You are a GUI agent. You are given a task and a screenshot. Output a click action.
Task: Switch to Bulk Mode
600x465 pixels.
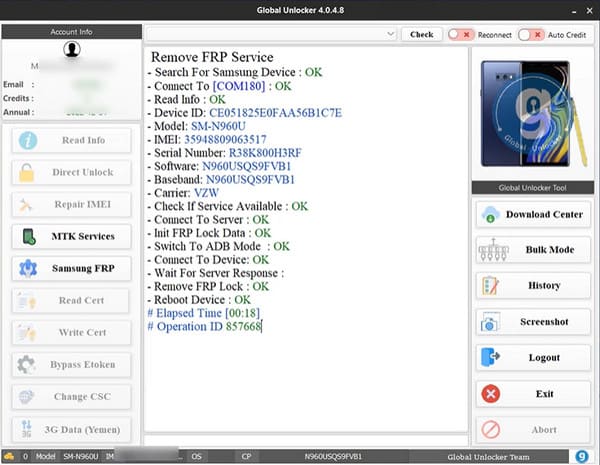pyautogui.click(x=533, y=250)
